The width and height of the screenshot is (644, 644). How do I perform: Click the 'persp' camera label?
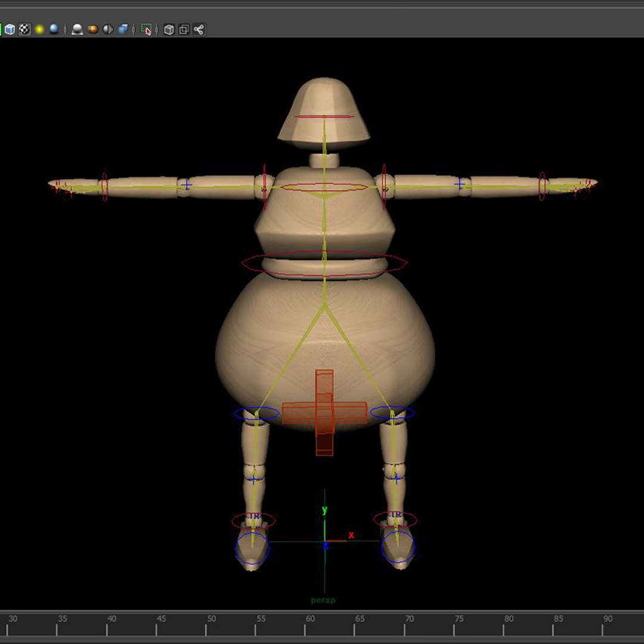[323, 600]
